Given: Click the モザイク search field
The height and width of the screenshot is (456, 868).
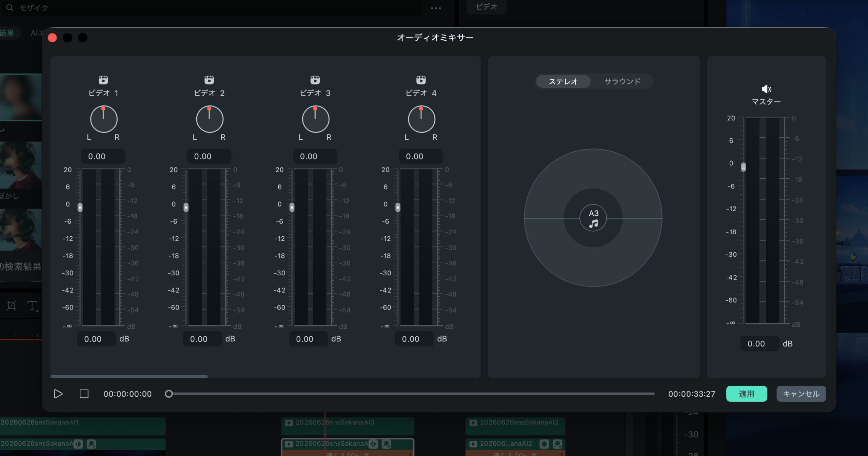Looking at the screenshot, I should click(x=213, y=7).
